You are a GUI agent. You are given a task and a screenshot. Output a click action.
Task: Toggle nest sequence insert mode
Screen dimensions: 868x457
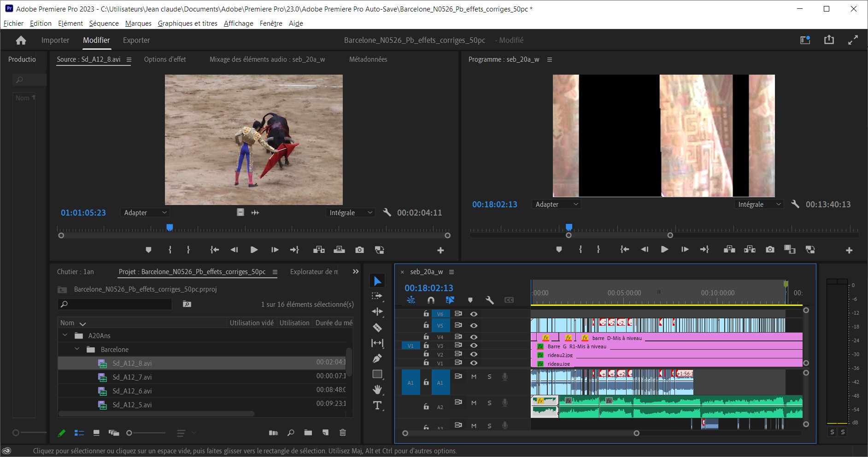[411, 300]
